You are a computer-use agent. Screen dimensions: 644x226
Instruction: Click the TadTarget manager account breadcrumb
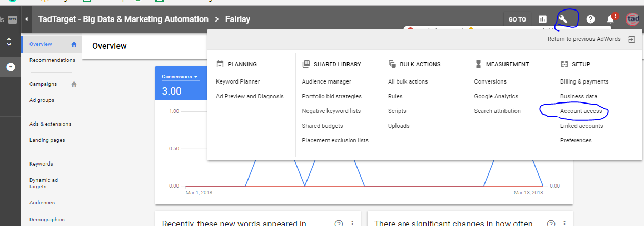[x=123, y=19]
